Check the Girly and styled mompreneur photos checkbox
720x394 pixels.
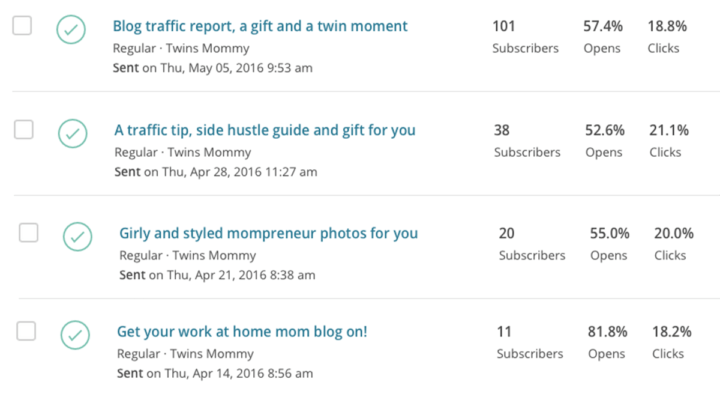28,233
